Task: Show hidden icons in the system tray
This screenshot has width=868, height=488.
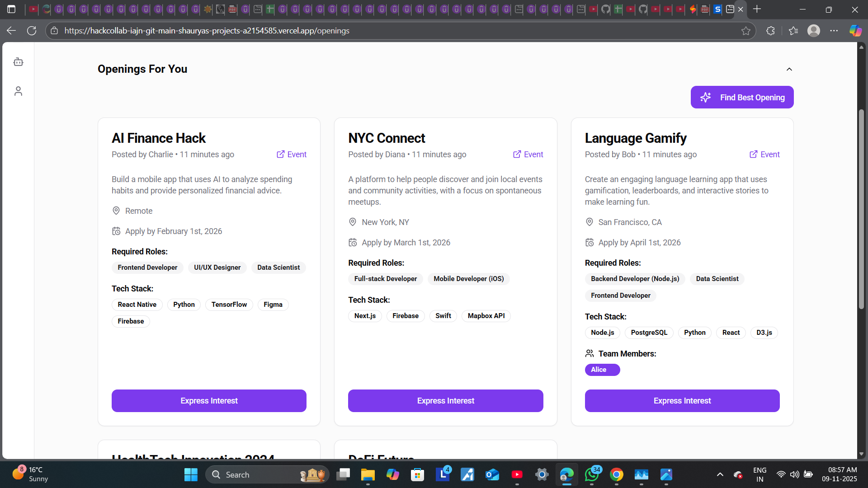Action: 720,474
